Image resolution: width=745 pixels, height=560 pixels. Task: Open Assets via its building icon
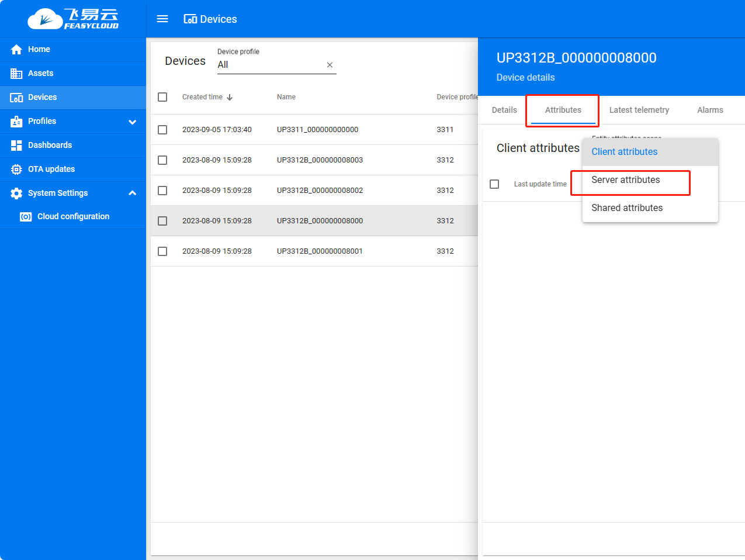click(16, 74)
